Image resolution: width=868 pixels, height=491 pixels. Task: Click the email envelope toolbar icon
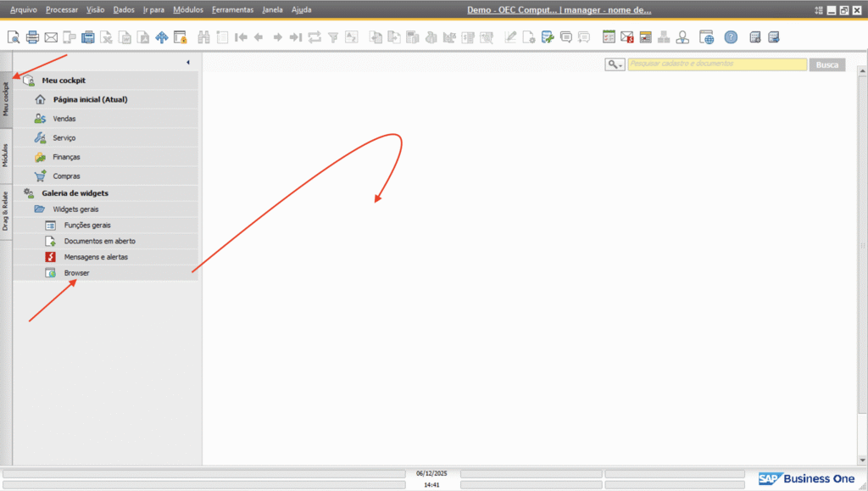pos(51,37)
